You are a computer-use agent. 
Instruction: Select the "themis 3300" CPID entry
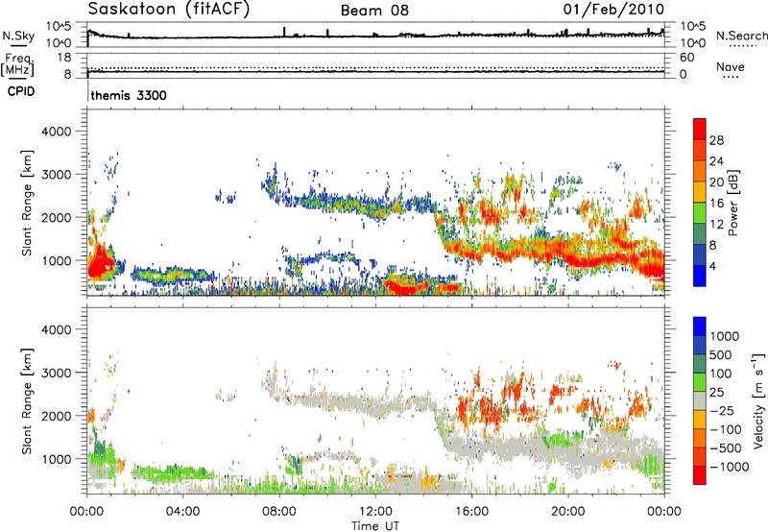129,95
